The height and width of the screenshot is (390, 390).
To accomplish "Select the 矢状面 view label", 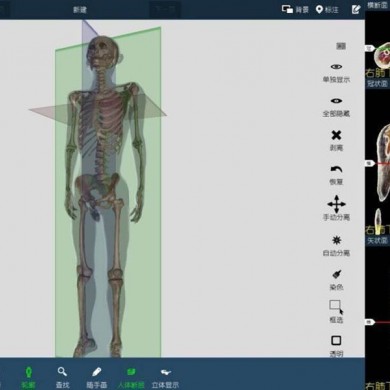I will click(377, 240).
